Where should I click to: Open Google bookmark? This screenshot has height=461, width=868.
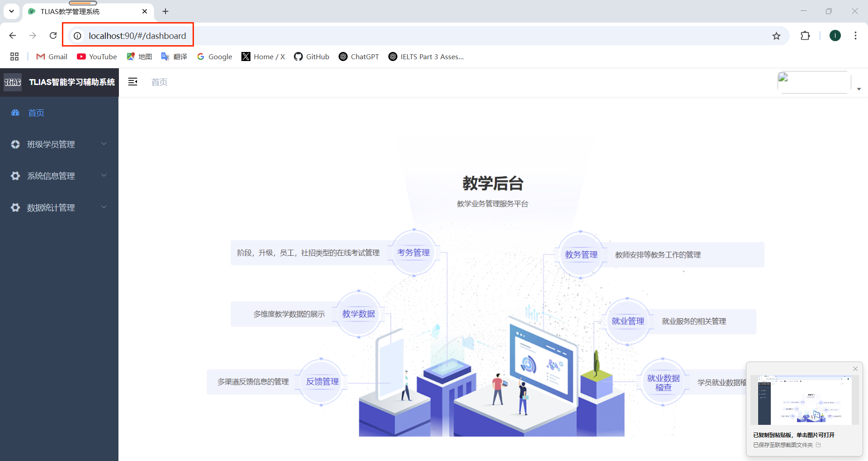point(215,56)
